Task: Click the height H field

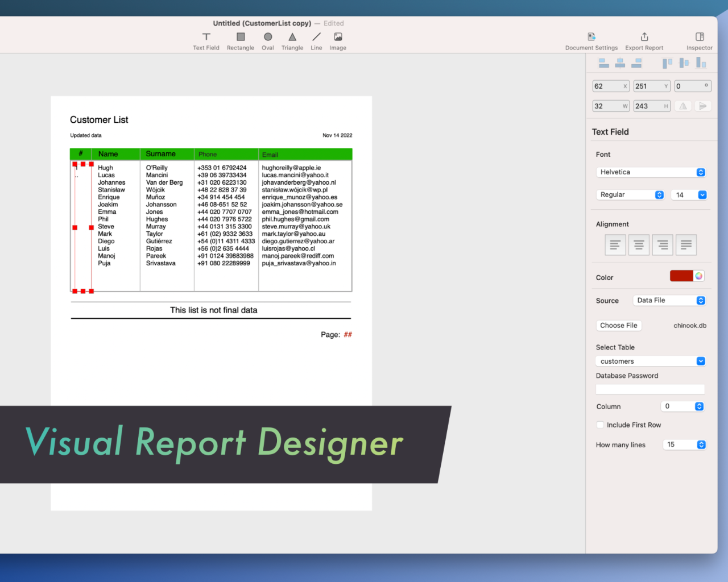Action: click(652, 106)
